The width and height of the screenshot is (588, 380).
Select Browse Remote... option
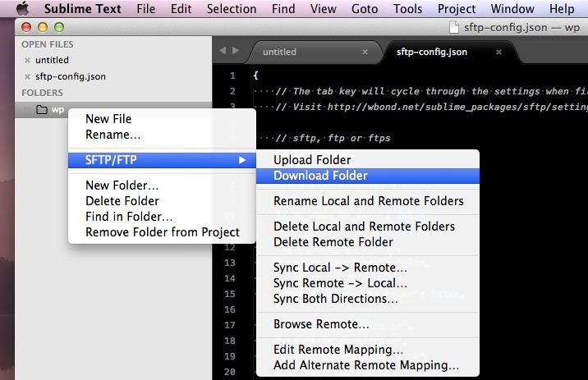tap(368, 324)
